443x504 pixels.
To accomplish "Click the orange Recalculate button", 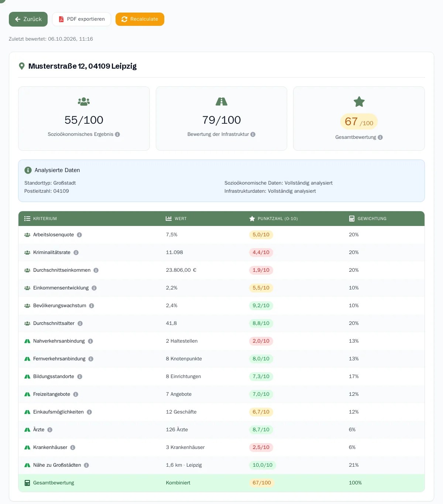I will [140, 19].
